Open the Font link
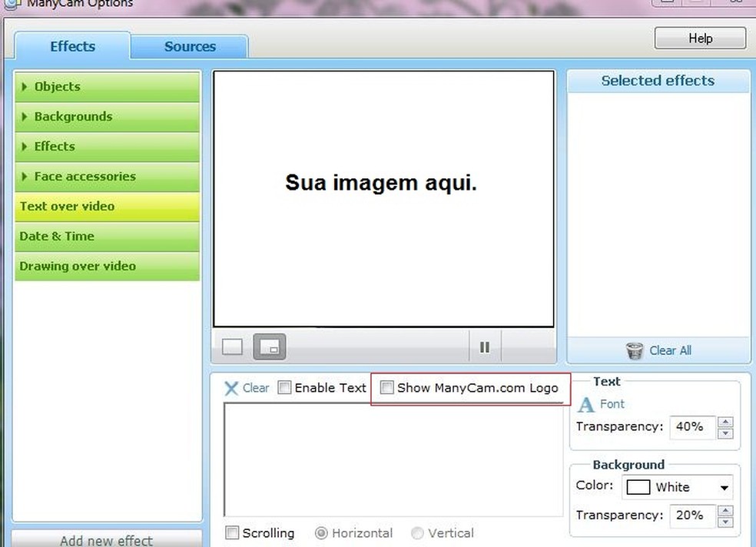756x547 pixels. pyautogui.click(x=612, y=404)
